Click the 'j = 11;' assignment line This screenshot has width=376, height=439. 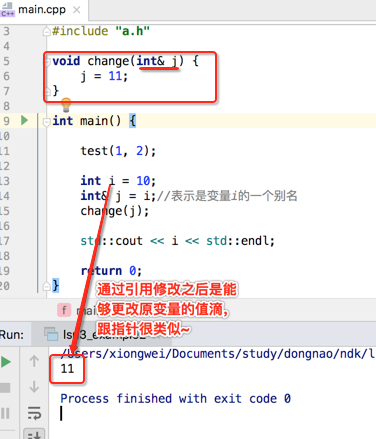(x=104, y=76)
